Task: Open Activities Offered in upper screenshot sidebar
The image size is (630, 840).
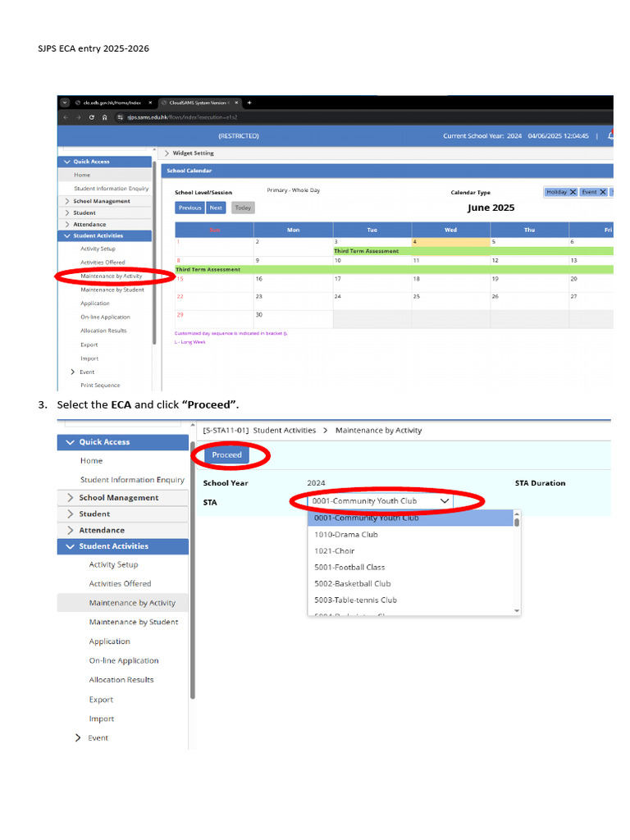Action: (103, 262)
